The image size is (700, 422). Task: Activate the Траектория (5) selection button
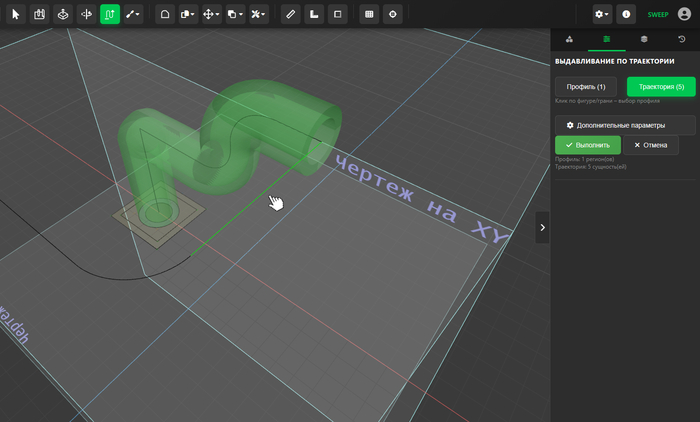661,87
